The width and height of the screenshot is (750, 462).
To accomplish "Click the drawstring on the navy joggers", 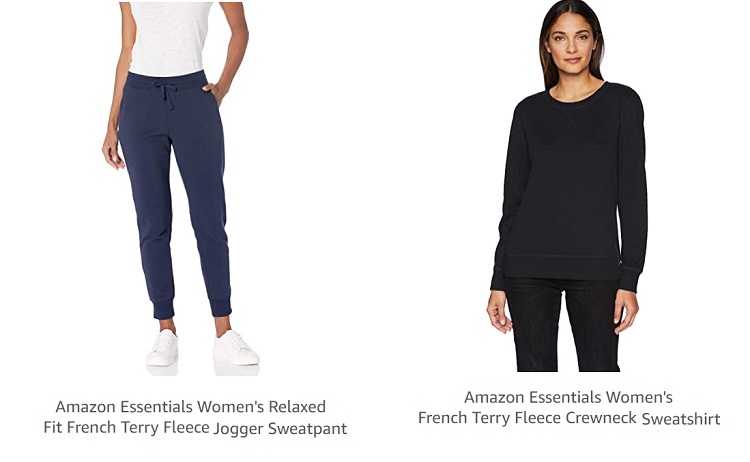I will tap(166, 93).
